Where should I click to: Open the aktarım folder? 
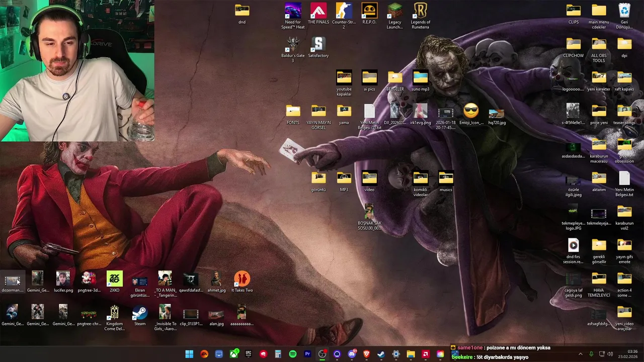click(599, 182)
